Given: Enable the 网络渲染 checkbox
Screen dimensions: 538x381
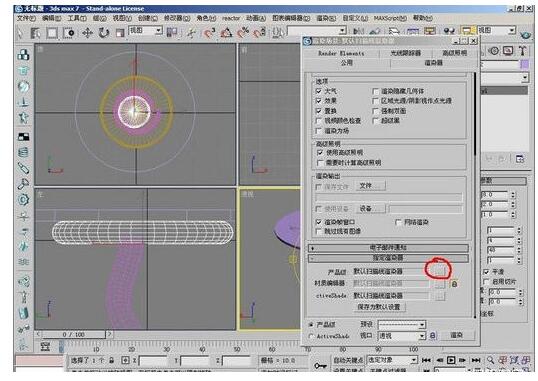Looking at the screenshot, I should coord(398,222).
